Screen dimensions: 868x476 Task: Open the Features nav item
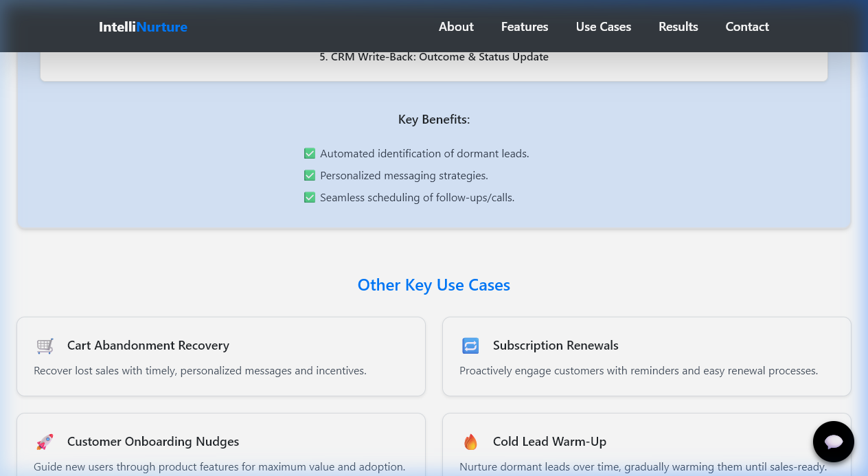(525, 27)
